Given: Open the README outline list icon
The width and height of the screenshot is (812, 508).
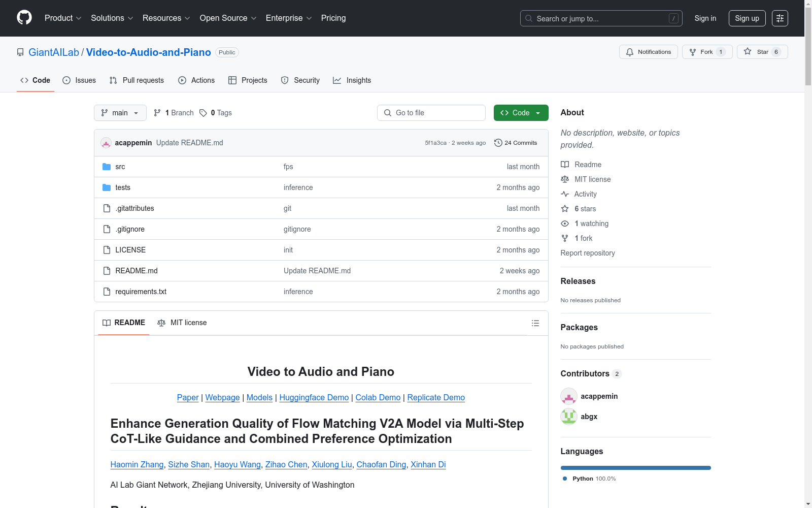Looking at the screenshot, I should 535,323.
